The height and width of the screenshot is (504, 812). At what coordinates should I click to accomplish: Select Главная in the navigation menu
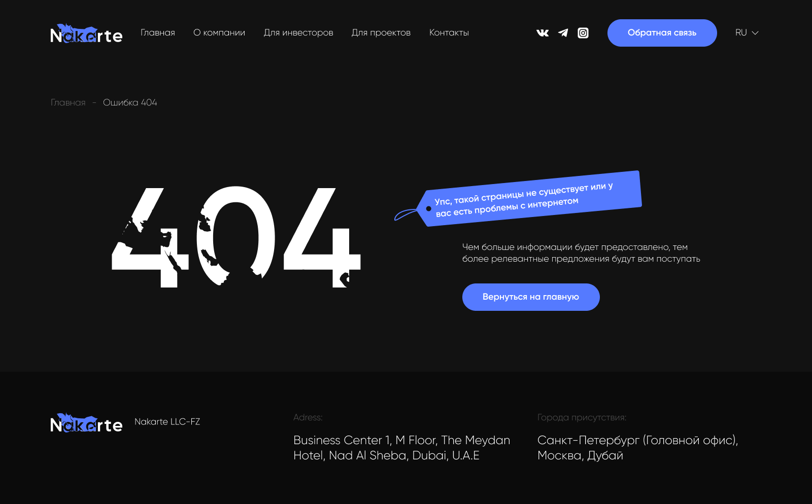click(157, 32)
